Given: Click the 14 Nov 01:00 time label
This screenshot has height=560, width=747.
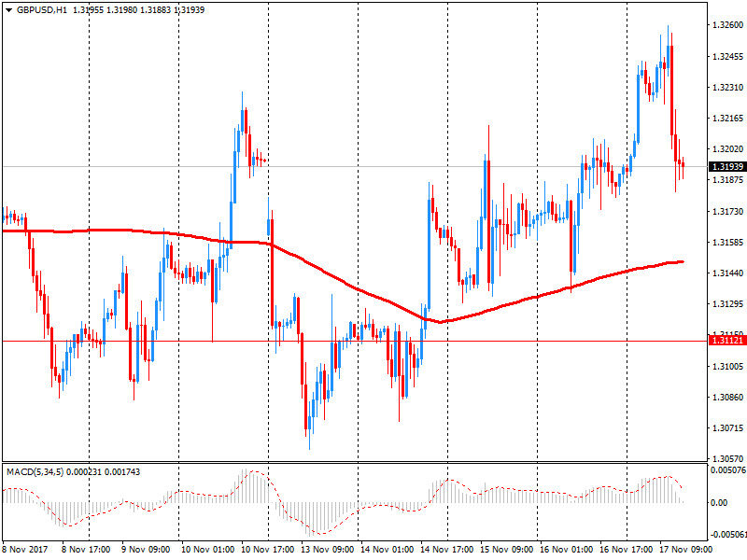Looking at the screenshot, I should point(387,550).
